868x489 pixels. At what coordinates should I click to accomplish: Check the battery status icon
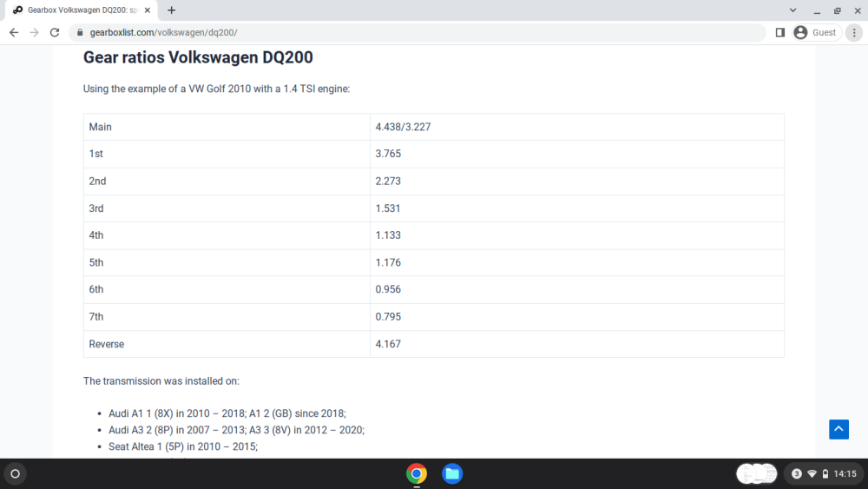pyautogui.click(x=825, y=474)
